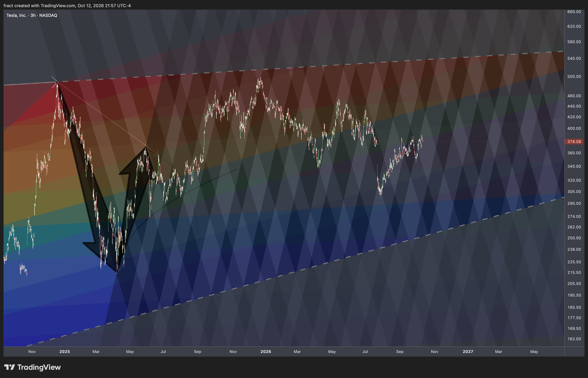Screen dimensions: 588x378
Task: Click the 225.50 price axis label
Action: (x=574, y=262)
